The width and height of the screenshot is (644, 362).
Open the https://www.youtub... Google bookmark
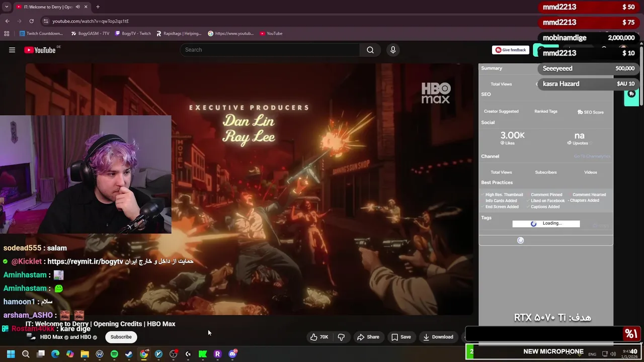230,34
